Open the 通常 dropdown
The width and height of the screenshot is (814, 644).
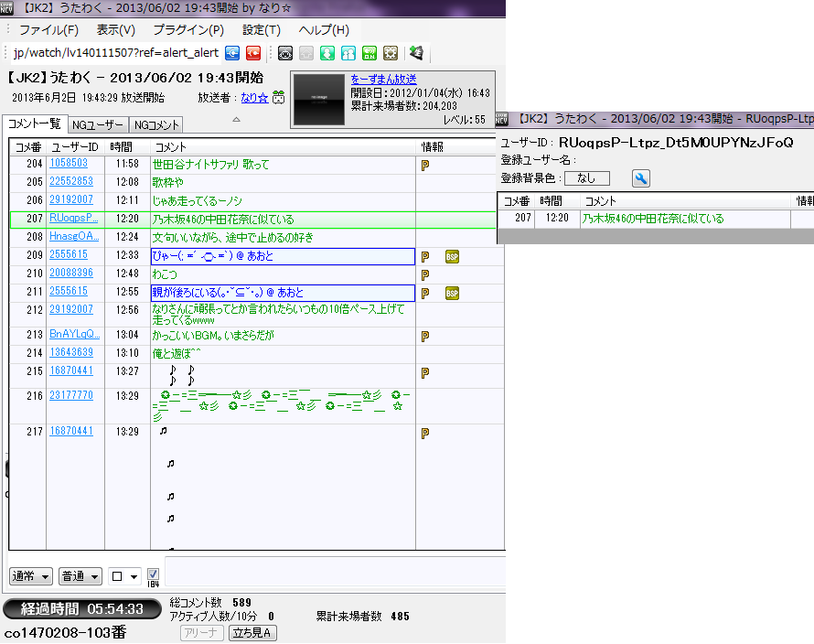click(x=30, y=576)
